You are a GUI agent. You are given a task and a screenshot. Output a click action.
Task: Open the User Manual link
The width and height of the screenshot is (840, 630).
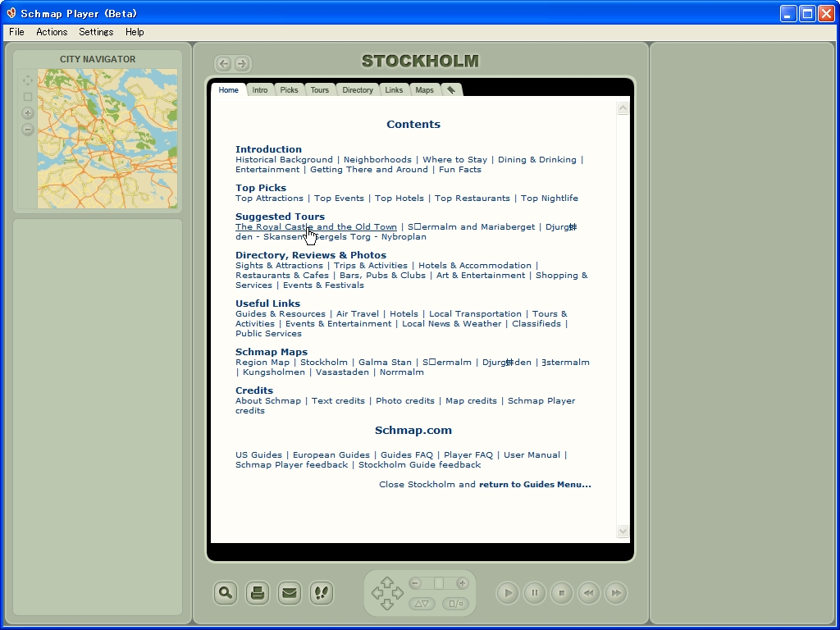(x=532, y=455)
